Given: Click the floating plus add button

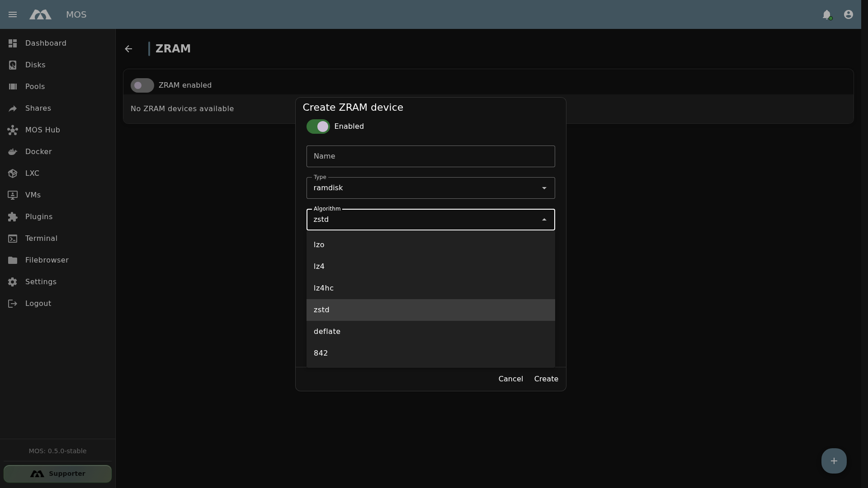Looking at the screenshot, I should coord(834,461).
